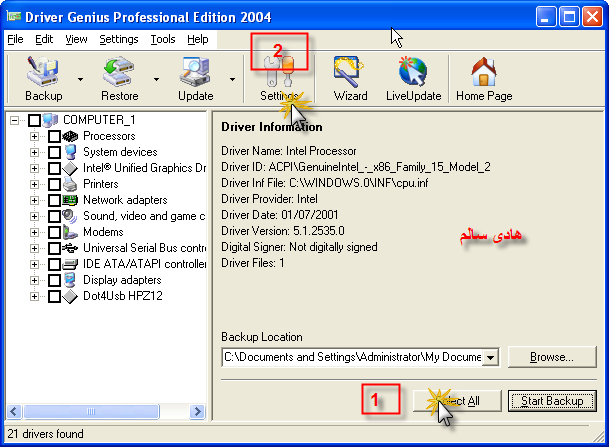The height and width of the screenshot is (447, 609).
Task: Check the Dot4Usb HPZ12 checkbox
Action: click(54, 296)
